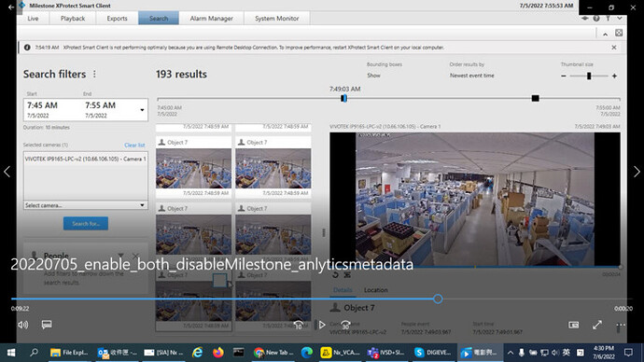This screenshot has height=362, width=644.
Task: Switch to mini view mode
Action: (574, 325)
